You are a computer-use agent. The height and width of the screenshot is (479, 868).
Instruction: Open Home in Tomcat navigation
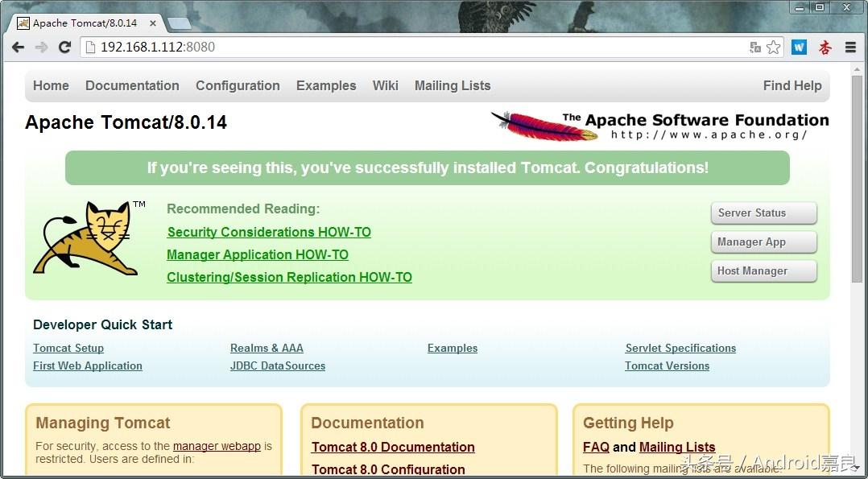[x=51, y=85]
